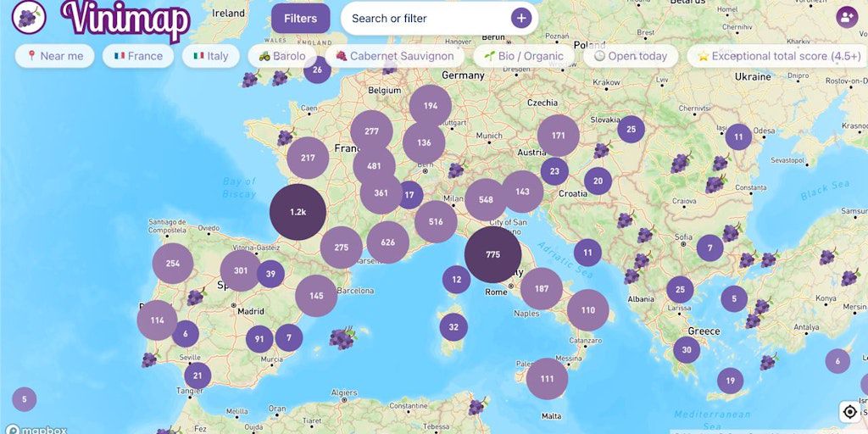Expand the 277 cluster in northern France

pos(371,131)
